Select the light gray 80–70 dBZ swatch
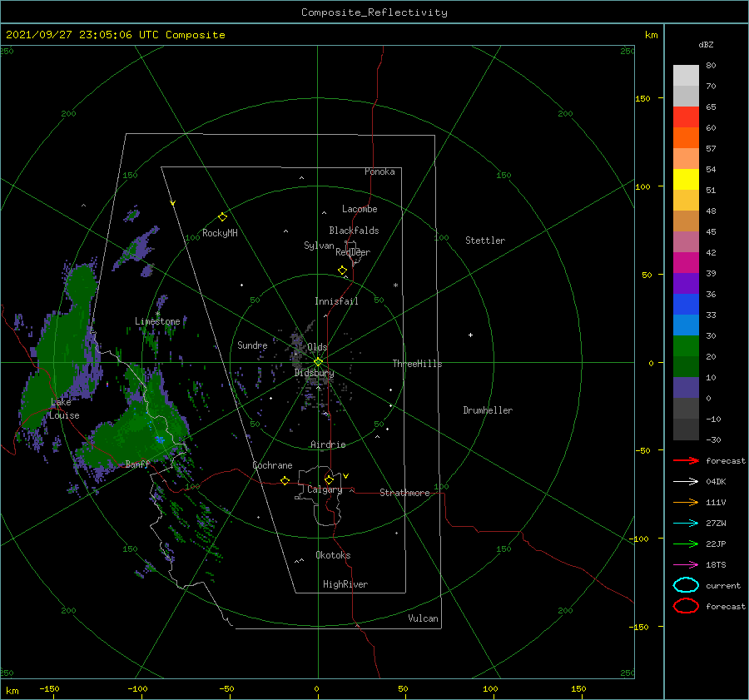The image size is (749, 700). (x=686, y=76)
